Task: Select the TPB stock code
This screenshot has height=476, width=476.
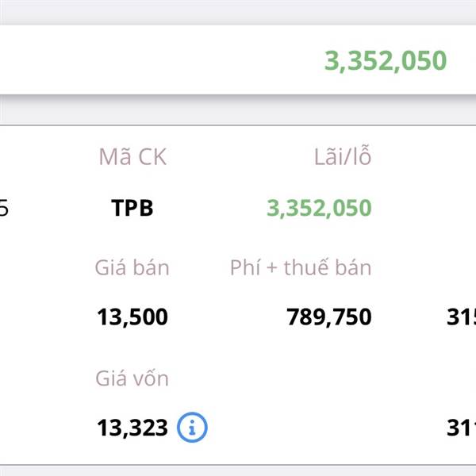Action: (132, 208)
